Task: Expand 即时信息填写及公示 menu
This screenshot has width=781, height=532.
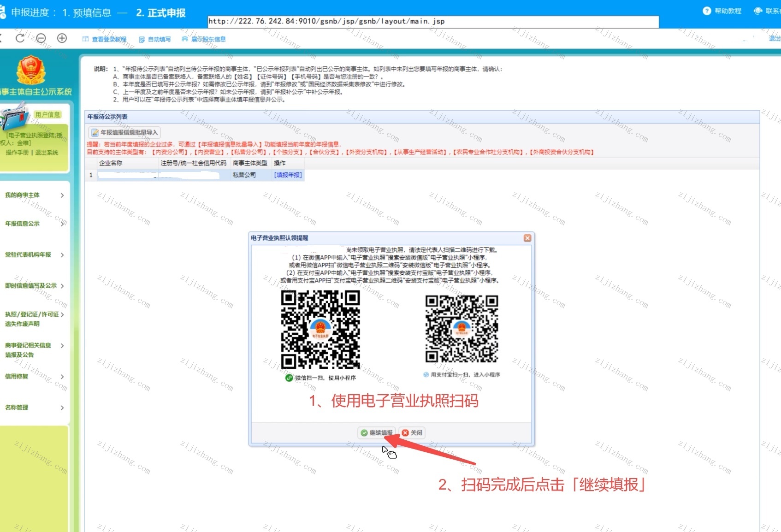Action: pyautogui.click(x=35, y=286)
